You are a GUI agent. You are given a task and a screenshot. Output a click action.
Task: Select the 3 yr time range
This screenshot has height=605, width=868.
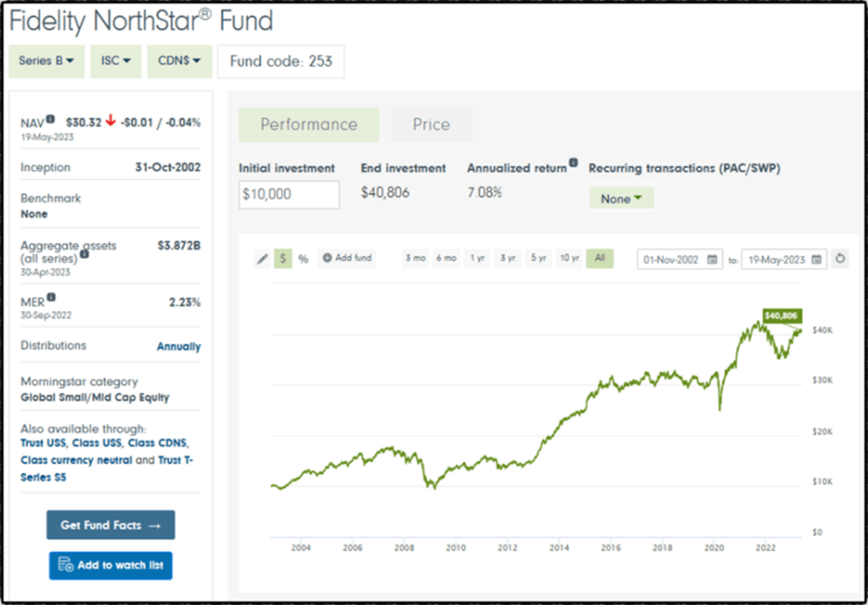pyautogui.click(x=507, y=258)
